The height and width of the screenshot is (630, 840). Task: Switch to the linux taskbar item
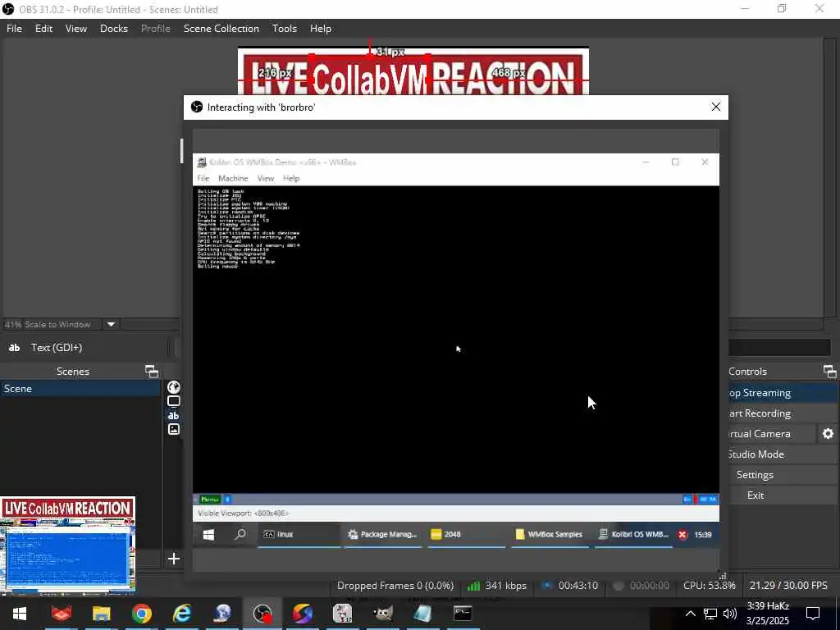pyautogui.click(x=299, y=535)
